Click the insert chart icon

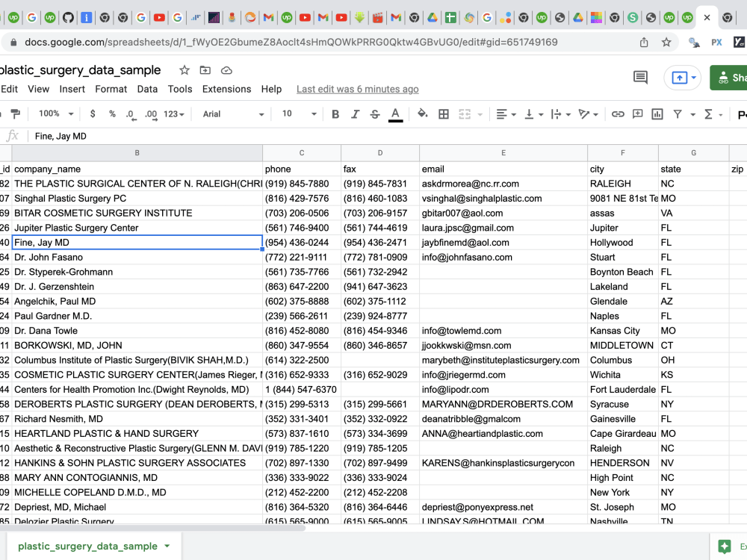[x=657, y=113]
